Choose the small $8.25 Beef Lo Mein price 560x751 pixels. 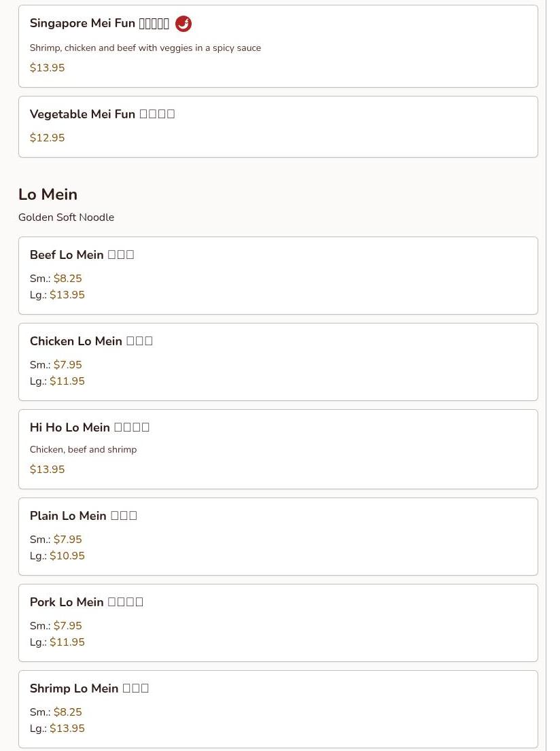pos(67,279)
